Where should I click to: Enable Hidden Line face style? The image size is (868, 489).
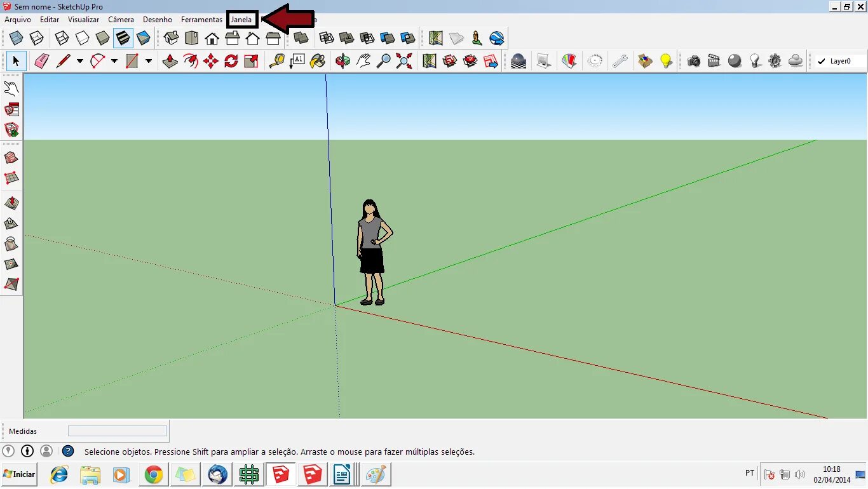(82, 38)
